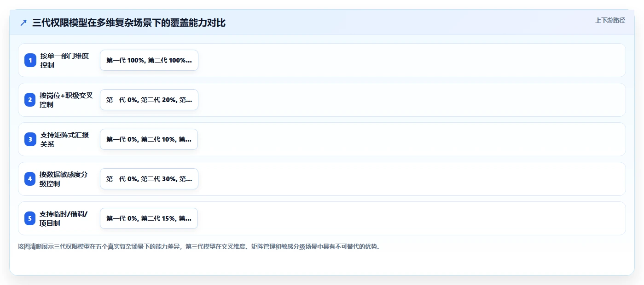
Task: Click step number badge 1
Action: [x=30, y=60]
